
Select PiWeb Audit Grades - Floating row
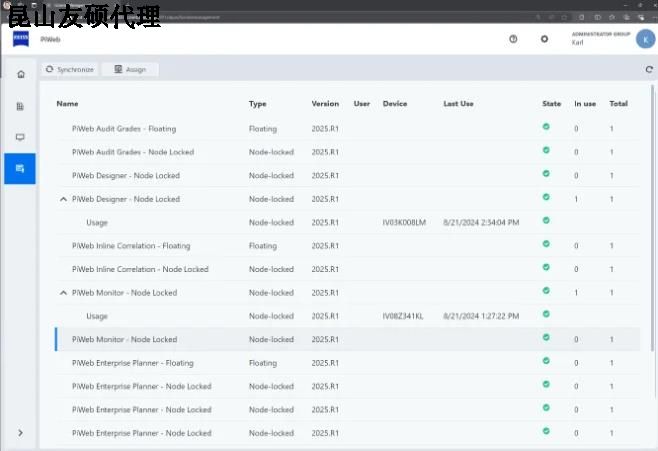click(x=348, y=129)
